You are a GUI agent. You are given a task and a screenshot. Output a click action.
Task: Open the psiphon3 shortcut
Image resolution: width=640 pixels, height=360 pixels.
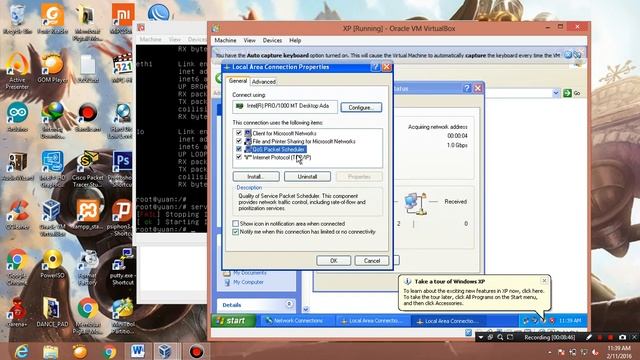coord(122,218)
